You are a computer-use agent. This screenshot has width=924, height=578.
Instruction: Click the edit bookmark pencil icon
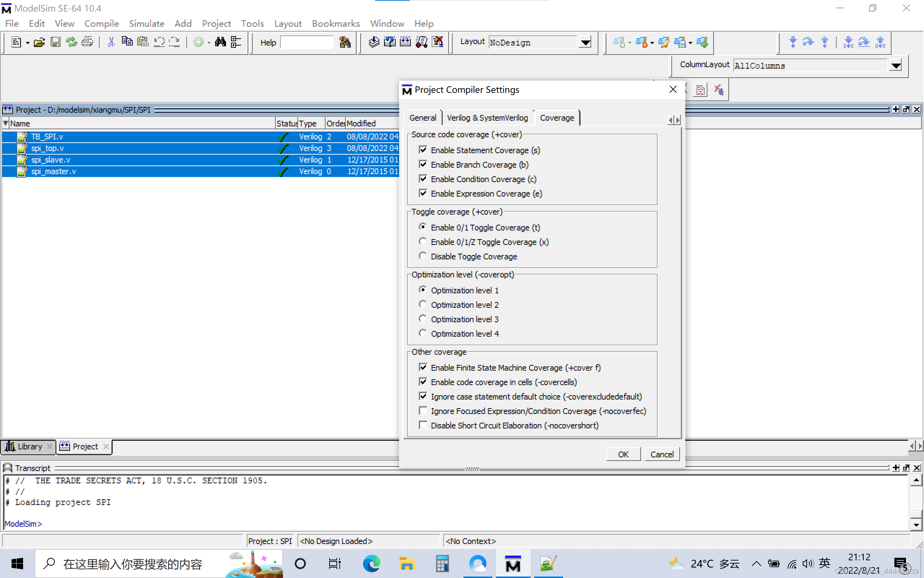point(664,42)
